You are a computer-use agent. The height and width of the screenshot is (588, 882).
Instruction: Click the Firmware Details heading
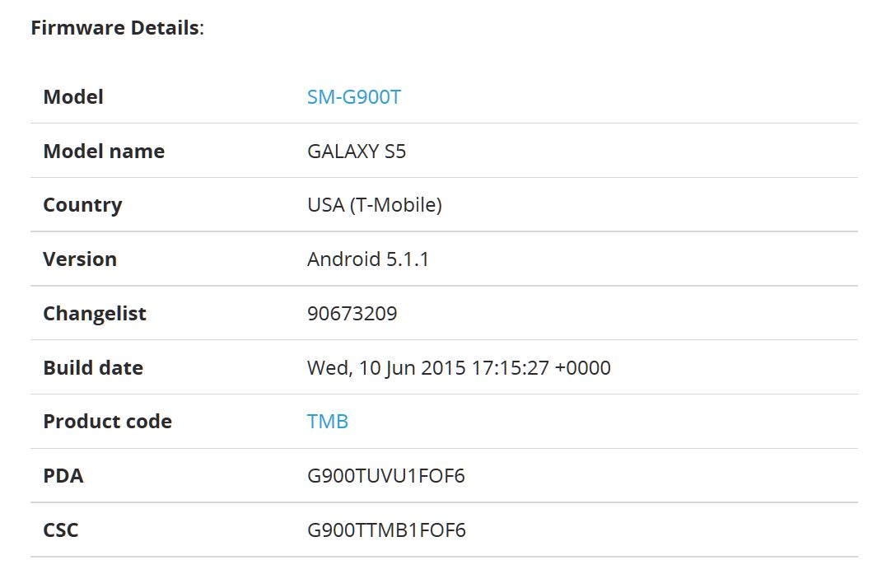[x=118, y=27]
